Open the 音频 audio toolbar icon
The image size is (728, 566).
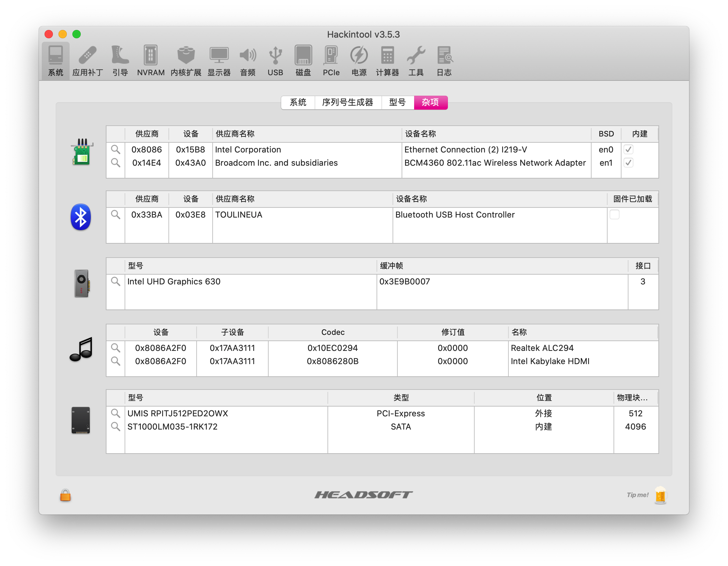[x=248, y=61]
